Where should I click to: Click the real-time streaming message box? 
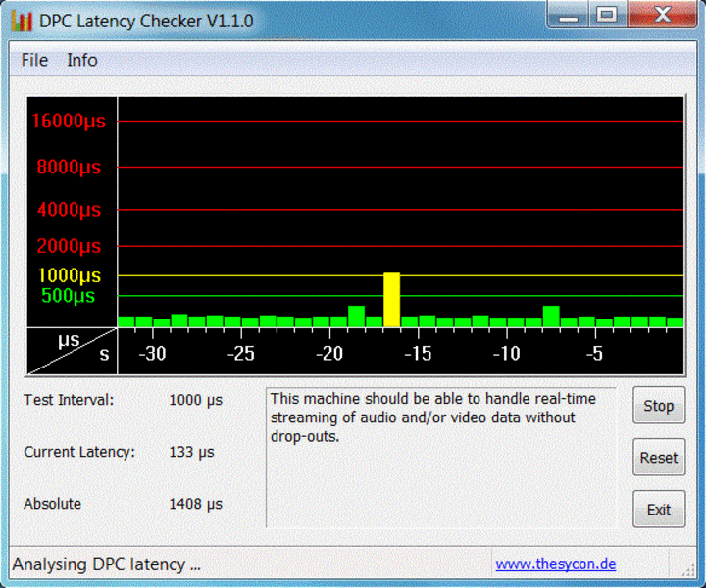point(440,457)
